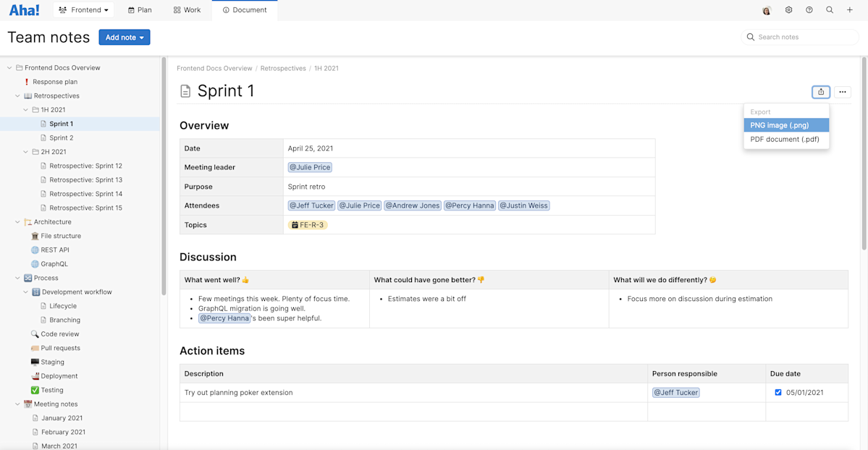Click the help question mark icon
Screen dimensions: 868x450
click(809, 9)
